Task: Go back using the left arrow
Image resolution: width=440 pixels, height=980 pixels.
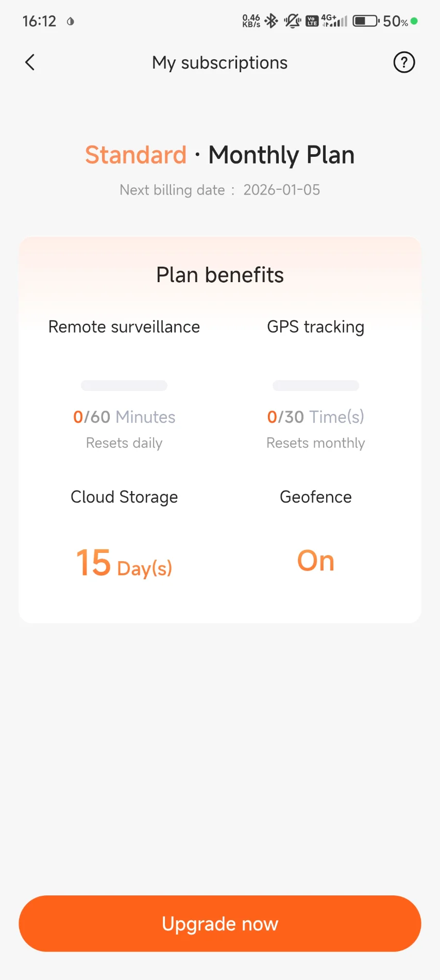Action: [30, 62]
